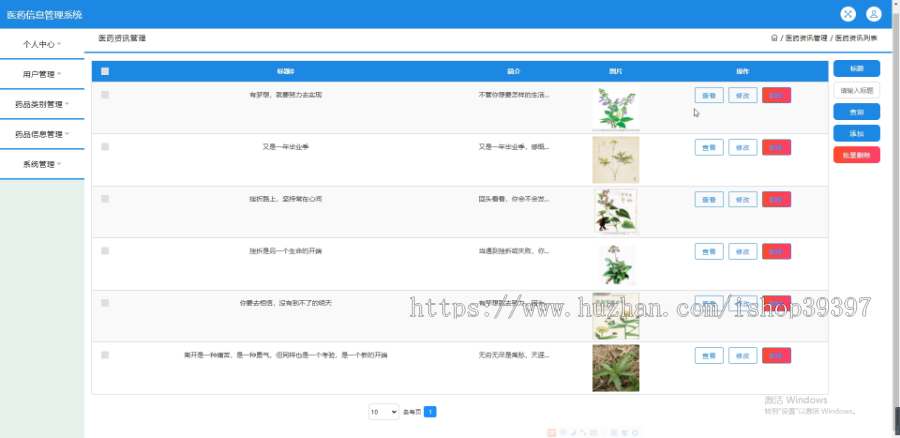Click the summary text "不管你想要怎样的生活..."

tap(514, 95)
